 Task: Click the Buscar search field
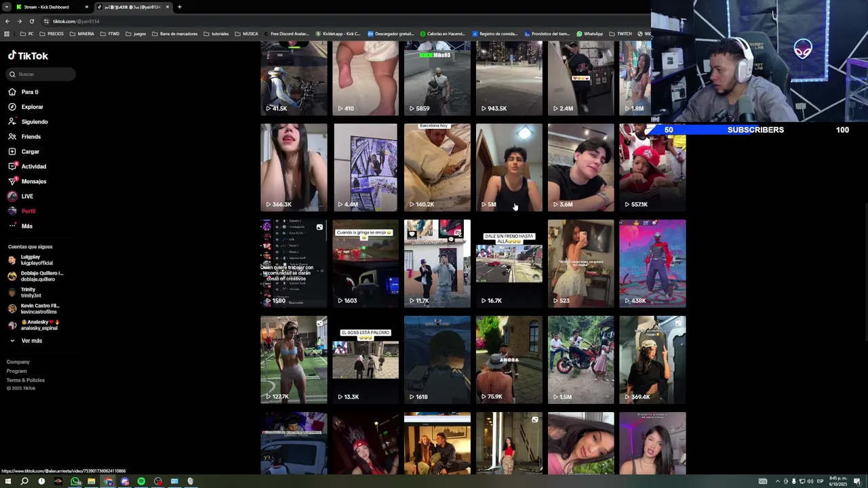click(41, 74)
